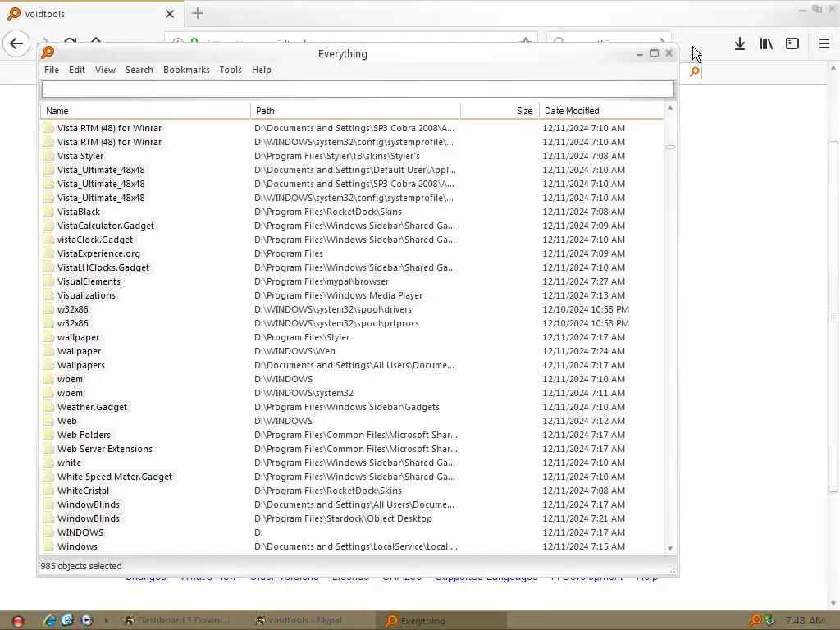Open the Bookmarks menu

(x=186, y=70)
